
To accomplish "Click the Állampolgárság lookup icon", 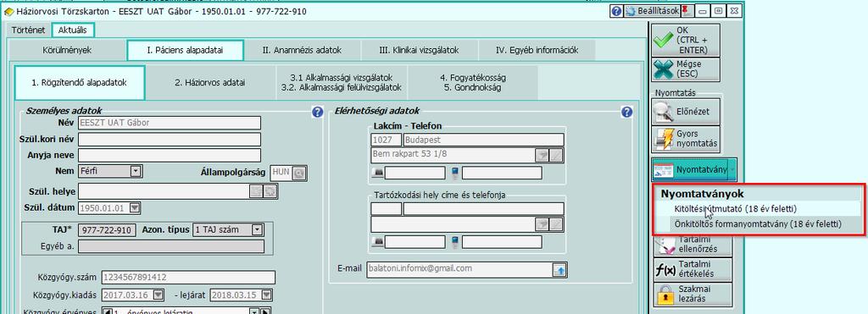I will (299, 173).
